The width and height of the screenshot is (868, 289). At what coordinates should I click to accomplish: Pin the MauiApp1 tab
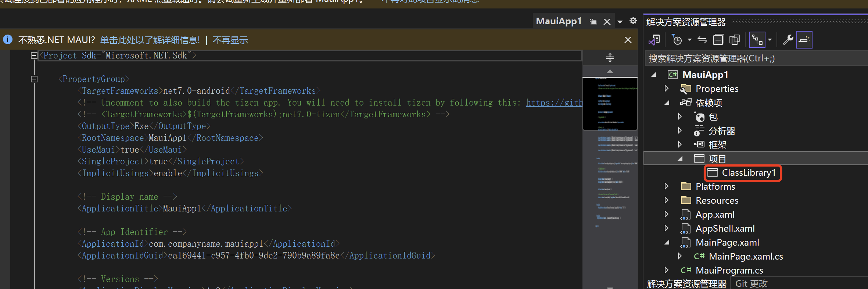(x=593, y=22)
